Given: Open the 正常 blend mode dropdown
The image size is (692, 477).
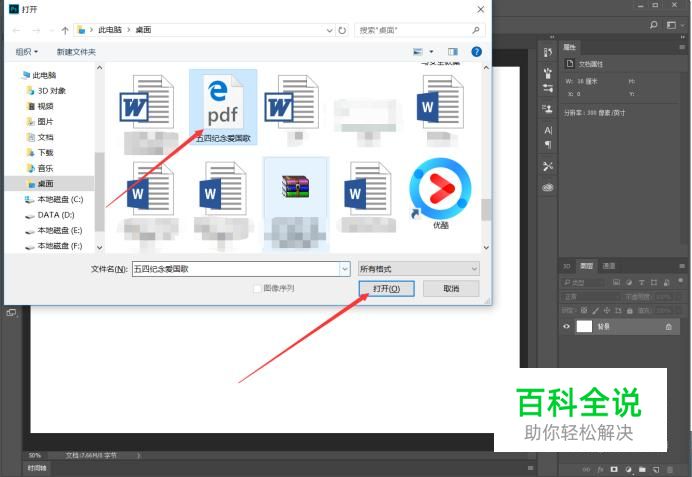Looking at the screenshot, I should click(x=590, y=297).
